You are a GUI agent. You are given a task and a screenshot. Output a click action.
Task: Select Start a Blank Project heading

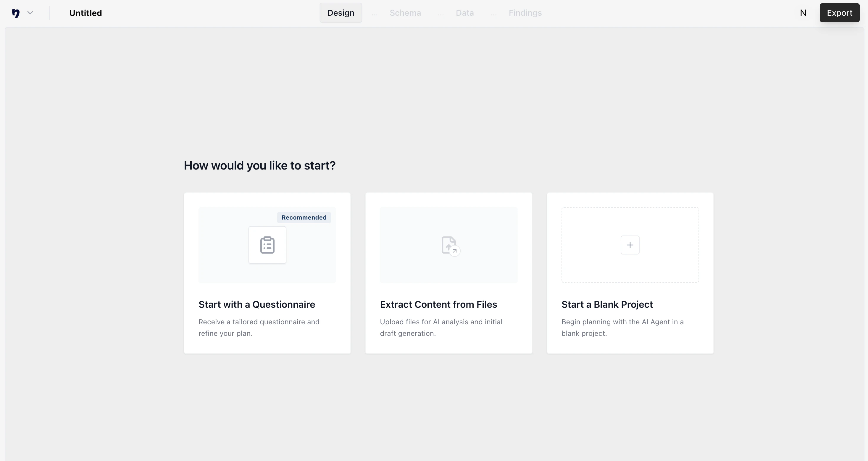[x=606, y=304]
